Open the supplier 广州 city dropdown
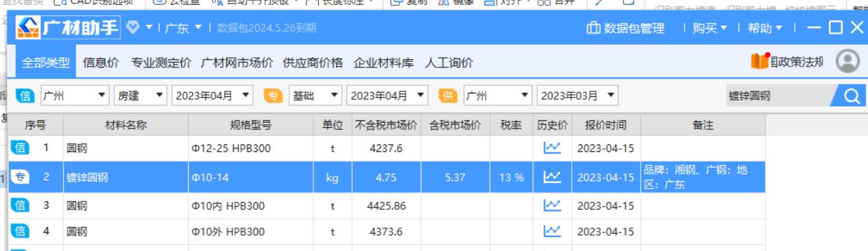Screen dimensions: 868x251 pyautogui.click(x=497, y=96)
